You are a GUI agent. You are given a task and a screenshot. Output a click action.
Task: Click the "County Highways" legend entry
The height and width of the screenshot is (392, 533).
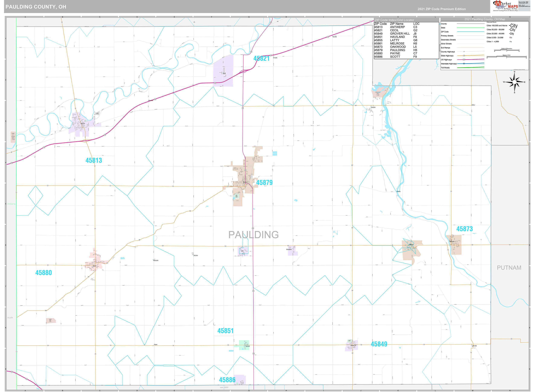tap(448, 52)
